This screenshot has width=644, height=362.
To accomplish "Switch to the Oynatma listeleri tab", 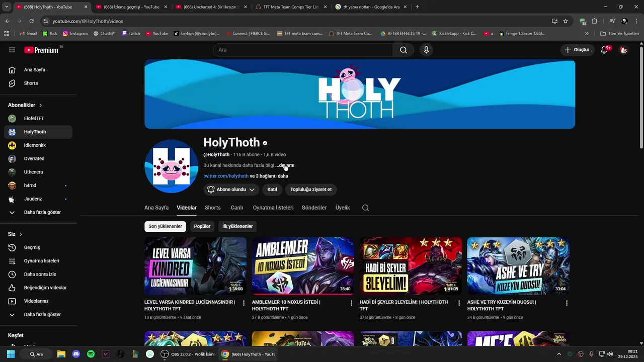I will pyautogui.click(x=273, y=208).
